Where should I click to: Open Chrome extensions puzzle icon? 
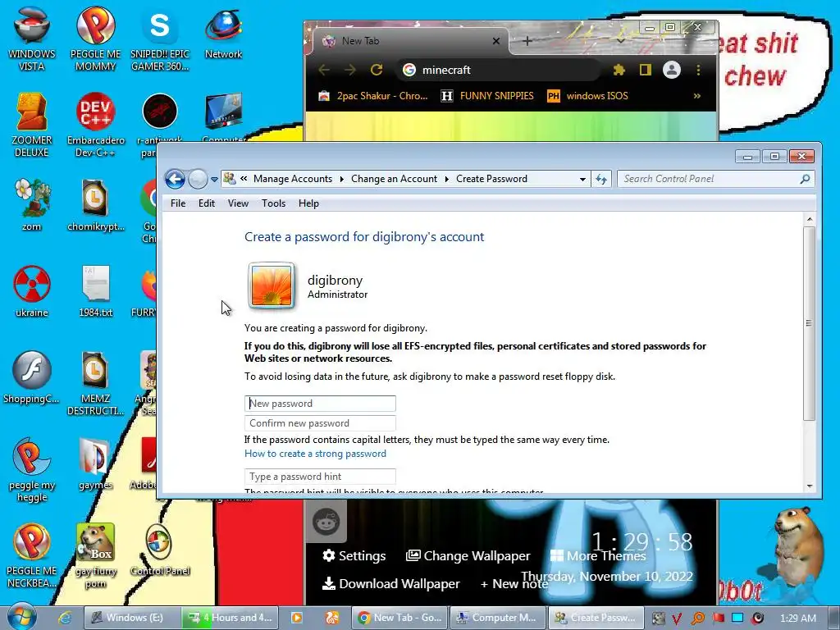pos(619,70)
